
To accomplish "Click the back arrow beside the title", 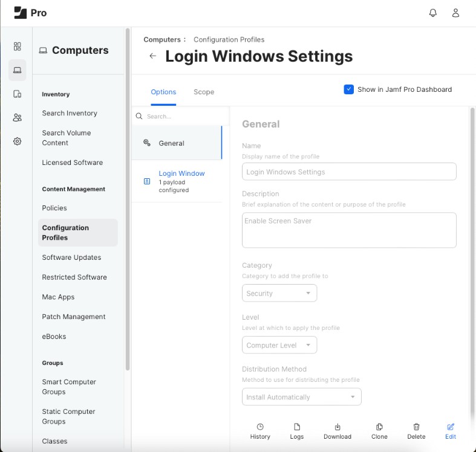I will (x=152, y=56).
